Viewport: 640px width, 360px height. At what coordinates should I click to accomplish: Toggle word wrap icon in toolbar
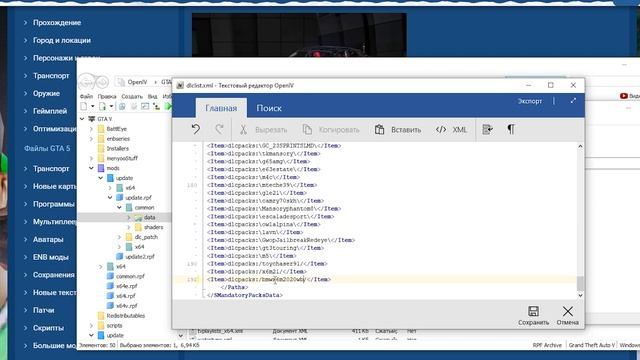coord(487,129)
